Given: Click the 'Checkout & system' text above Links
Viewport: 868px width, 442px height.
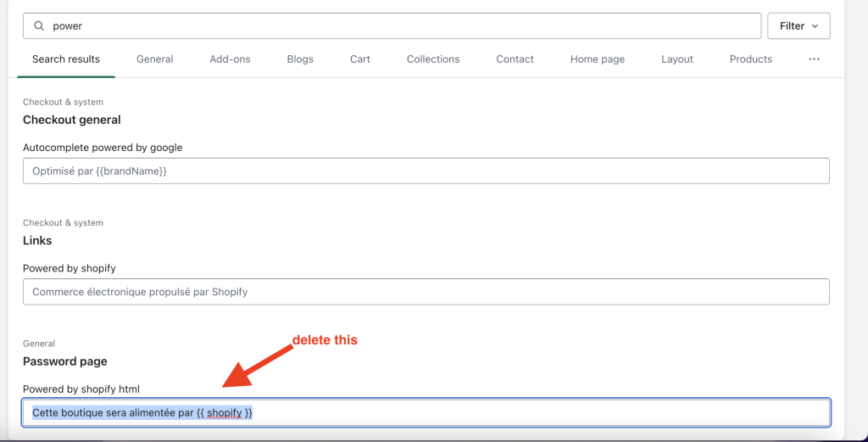Looking at the screenshot, I should [63, 222].
